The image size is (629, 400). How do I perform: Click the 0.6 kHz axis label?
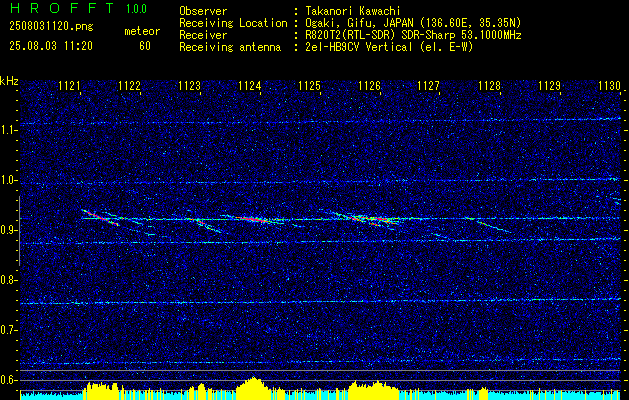(9, 380)
